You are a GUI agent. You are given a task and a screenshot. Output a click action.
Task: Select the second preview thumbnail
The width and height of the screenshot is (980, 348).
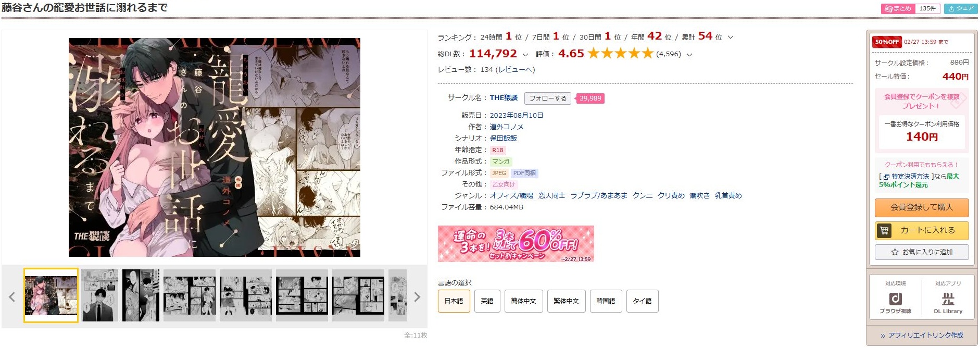[x=99, y=295]
